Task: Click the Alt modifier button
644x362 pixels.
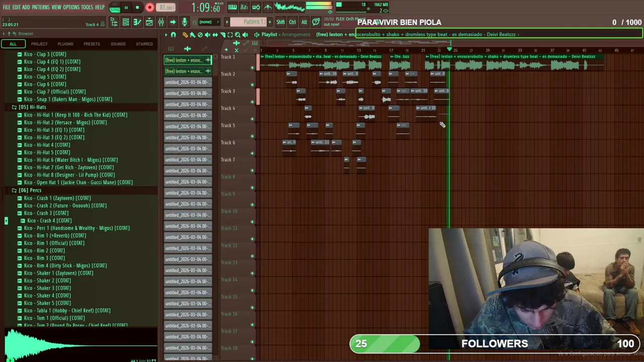Action: click(304, 22)
